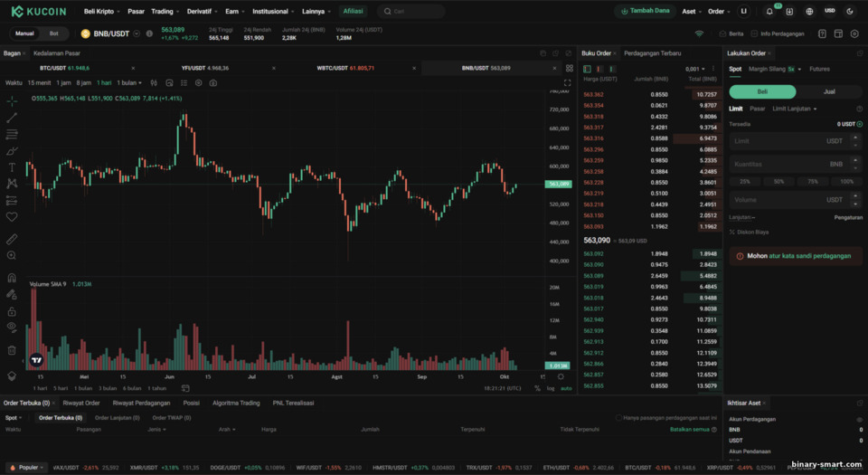
Task: Open the Fibonacci retracement tool
Action: tap(12, 135)
